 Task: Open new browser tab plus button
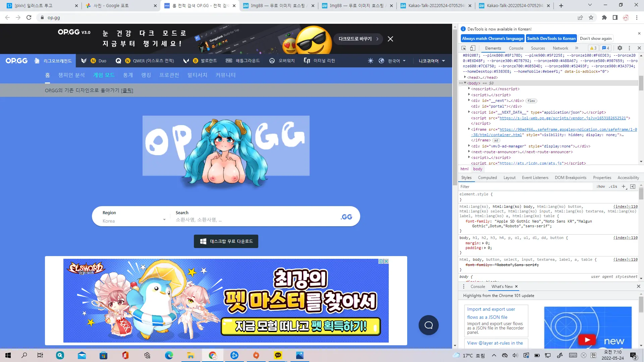(x=561, y=6)
